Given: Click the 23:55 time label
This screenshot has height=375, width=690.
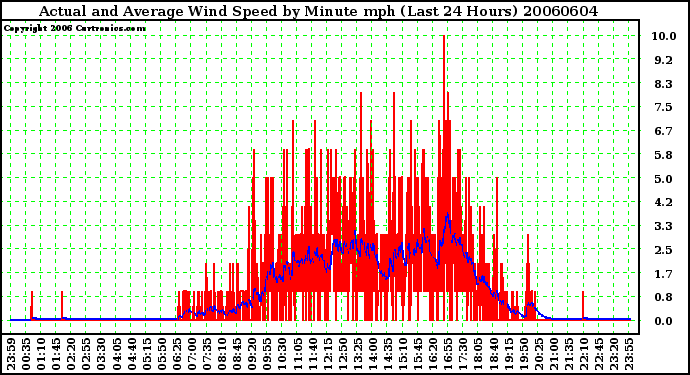Looking at the screenshot, I should tap(628, 354).
